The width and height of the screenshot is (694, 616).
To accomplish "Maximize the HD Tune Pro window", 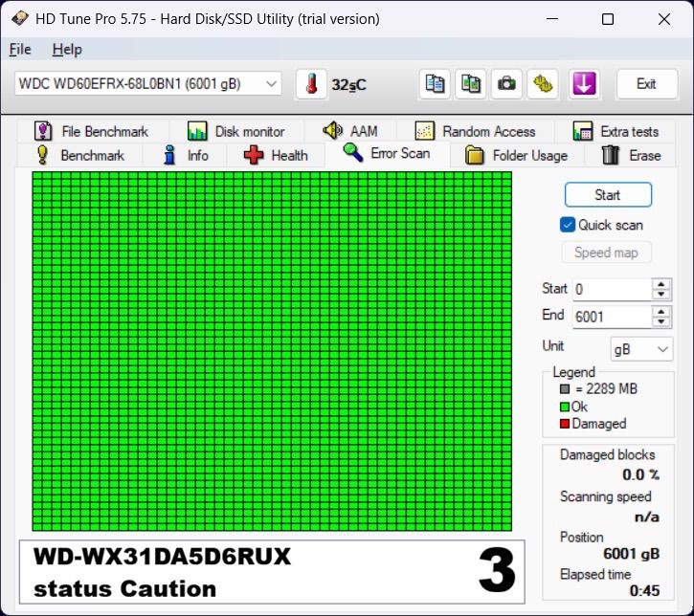I will point(608,19).
